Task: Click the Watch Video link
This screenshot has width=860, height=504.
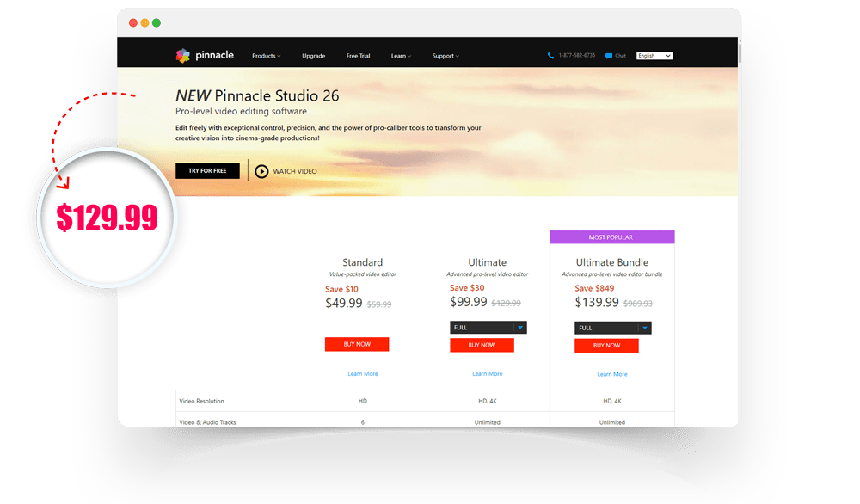Action: (294, 171)
